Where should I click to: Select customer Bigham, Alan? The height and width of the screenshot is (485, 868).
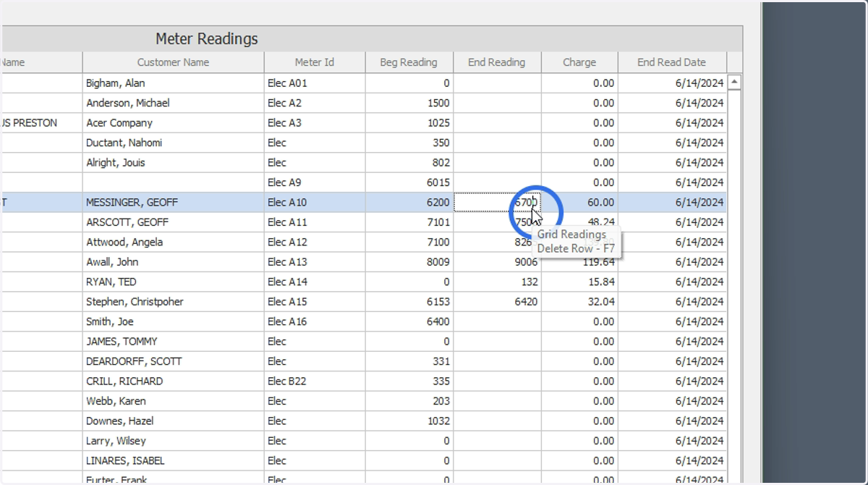pos(116,83)
